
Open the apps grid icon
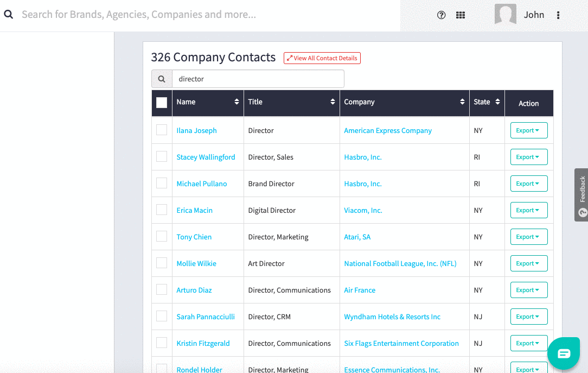461,15
